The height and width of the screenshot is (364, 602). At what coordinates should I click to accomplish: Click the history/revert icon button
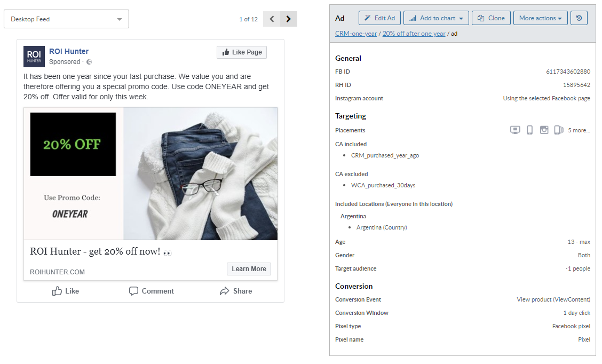pyautogui.click(x=579, y=18)
